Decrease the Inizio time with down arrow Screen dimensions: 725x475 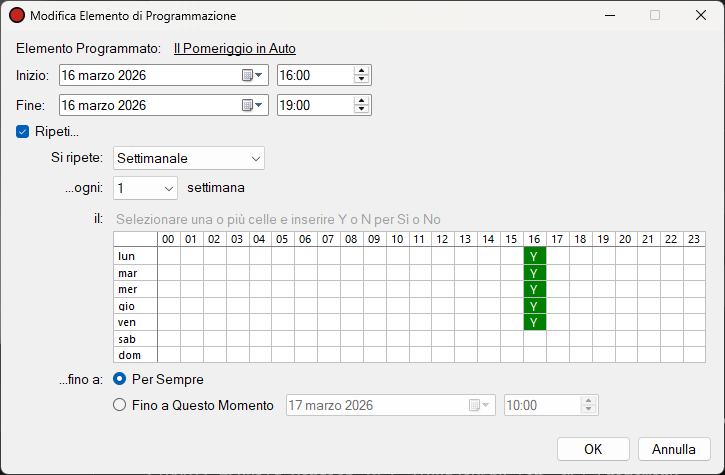[x=362, y=79]
